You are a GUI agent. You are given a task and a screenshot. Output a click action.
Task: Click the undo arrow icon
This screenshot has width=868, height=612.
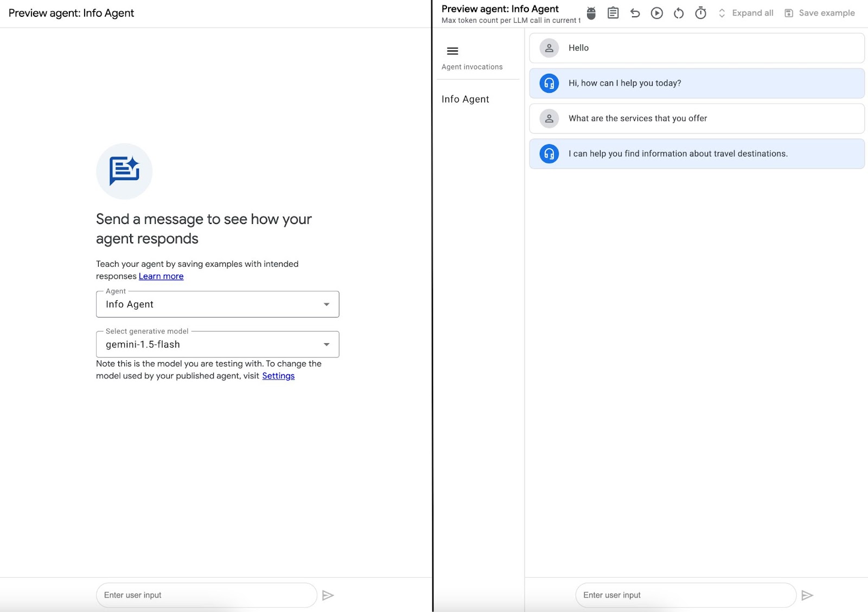(x=635, y=13)
